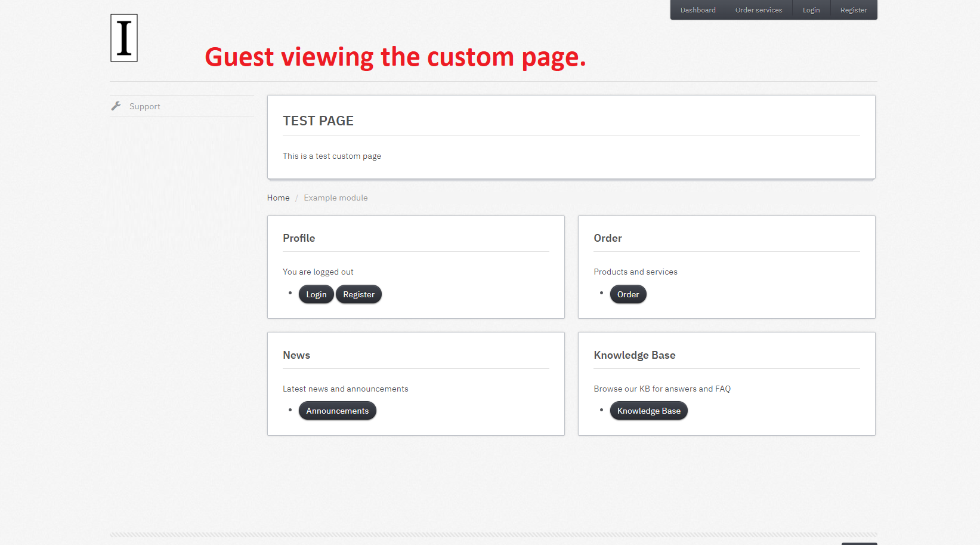980x545 pixels.
Task: Browse the Knowledge Base via its button
Action: [648, 411]
